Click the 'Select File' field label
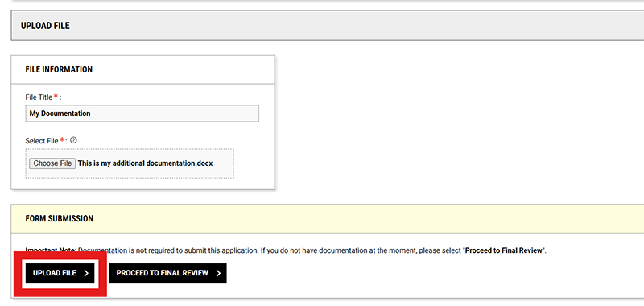Viewport: 644px width, 306px height. click(x=42, y=140)
